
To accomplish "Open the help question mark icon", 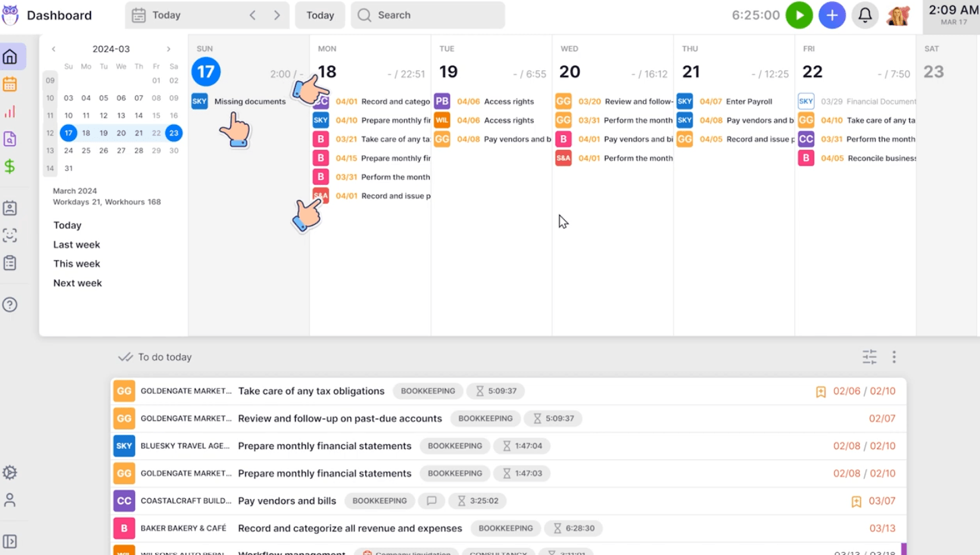I will coord(10,305).
